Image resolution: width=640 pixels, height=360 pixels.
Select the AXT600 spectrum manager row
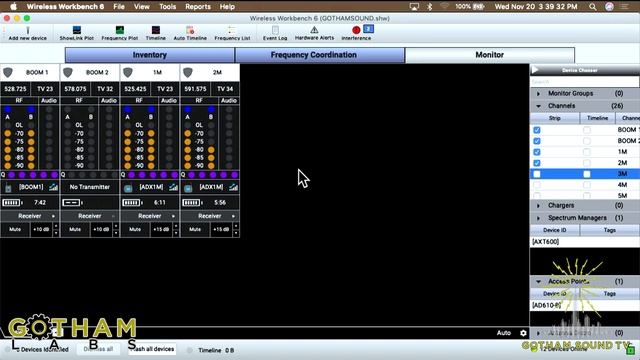pos(584,242)
